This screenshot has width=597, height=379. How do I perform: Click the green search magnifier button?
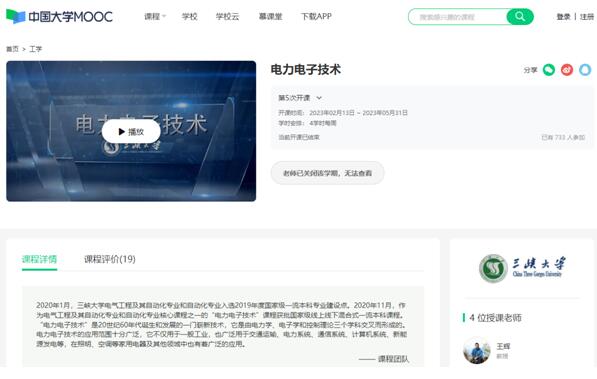click(520, 17)
